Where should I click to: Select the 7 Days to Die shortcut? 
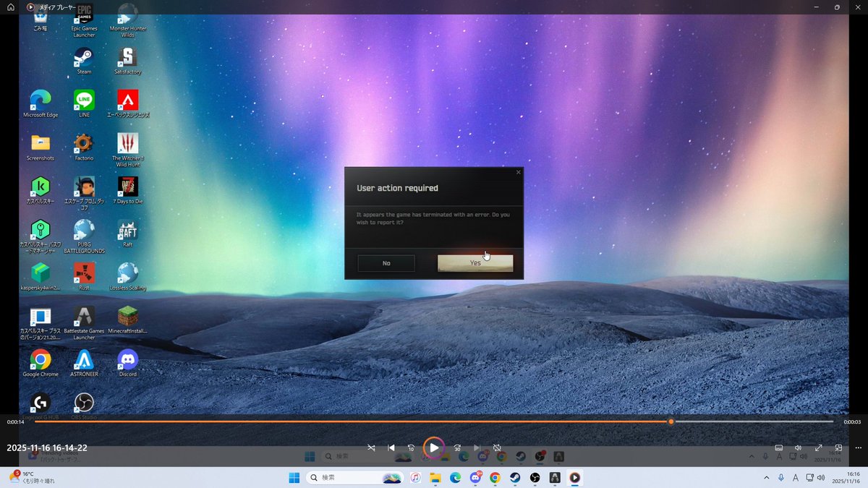pyautogui.click(x=127, y=190)
